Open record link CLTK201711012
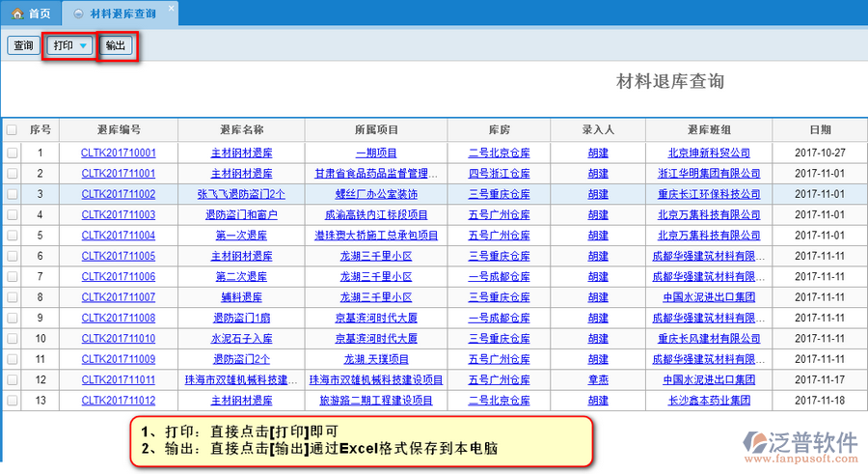This screenshot has height=474, width=868. coord(119,401)
